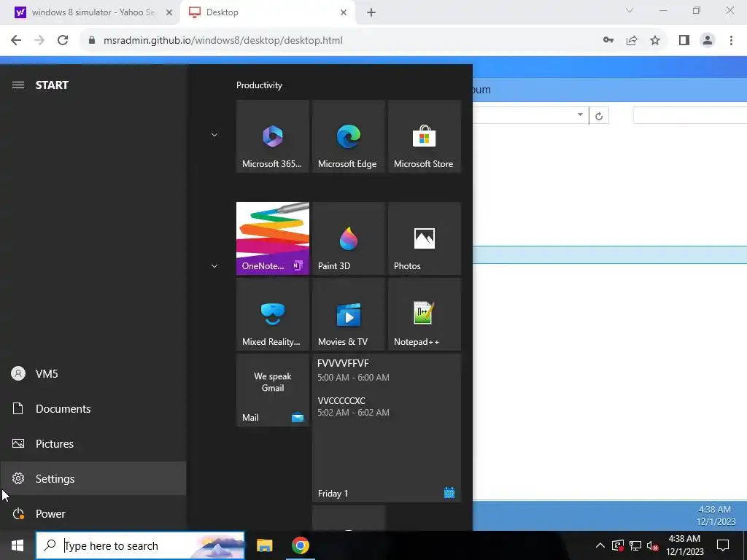The image size is (747, 560).
Task: Open Chrome from the taskbar
Action: pyautogui.click(x=300, y=545)
